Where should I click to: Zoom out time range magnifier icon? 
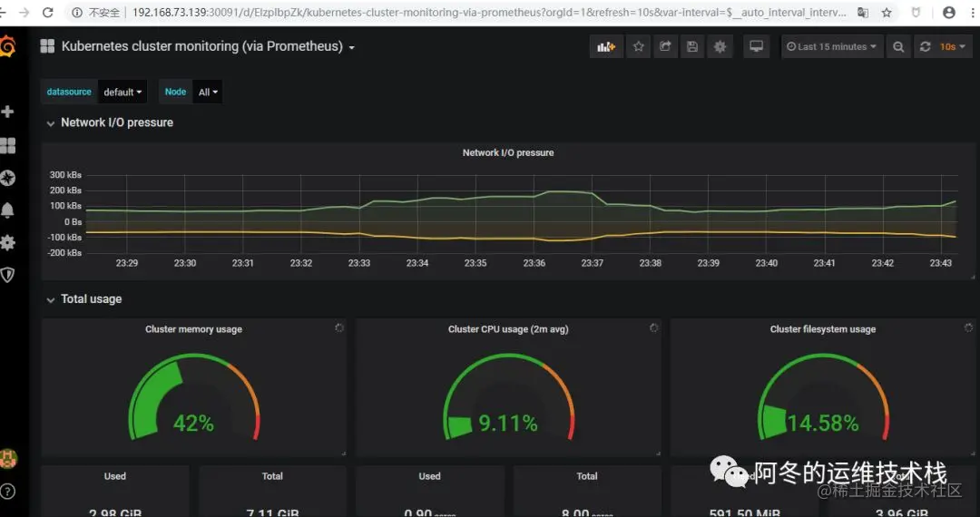pyautogui.click(x=898, y=47)
